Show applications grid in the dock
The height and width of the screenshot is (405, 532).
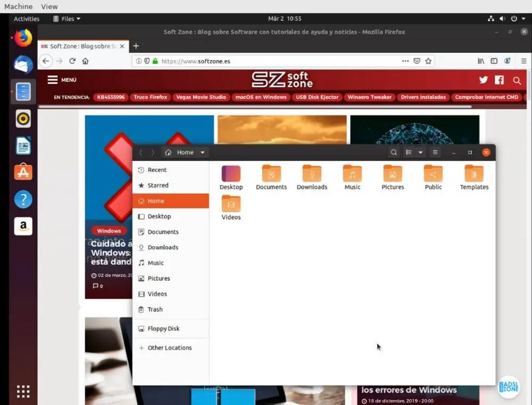(x=23, y=391)
